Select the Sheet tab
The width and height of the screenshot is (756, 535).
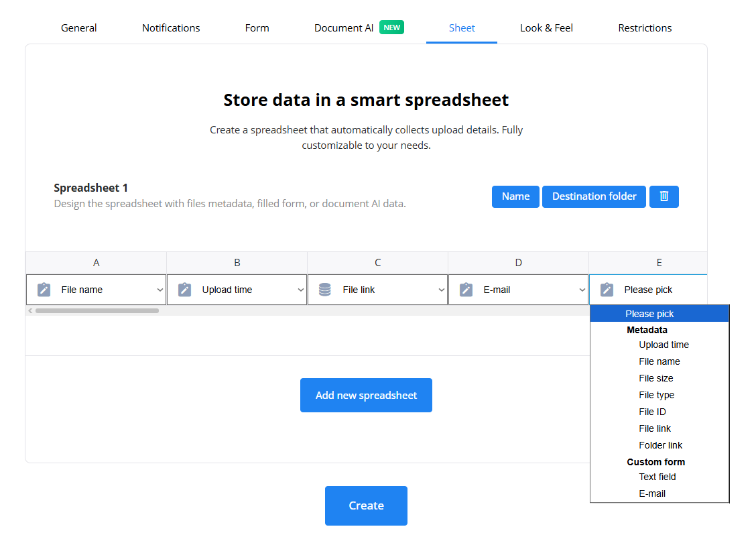(x=462, y=28)
